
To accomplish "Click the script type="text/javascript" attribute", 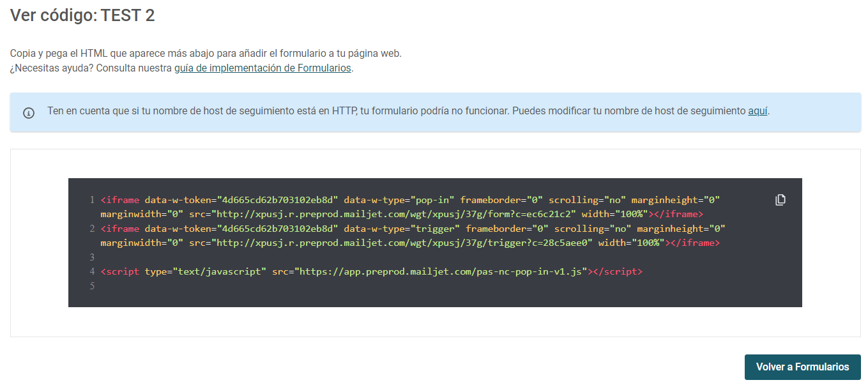I will point(206,271).
